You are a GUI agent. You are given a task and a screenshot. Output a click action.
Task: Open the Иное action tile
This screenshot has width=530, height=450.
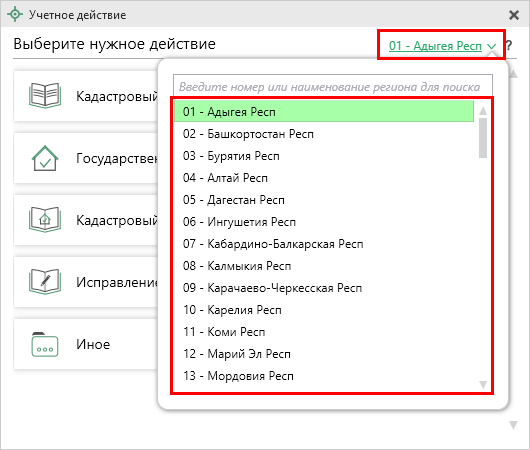pos(86,344)
